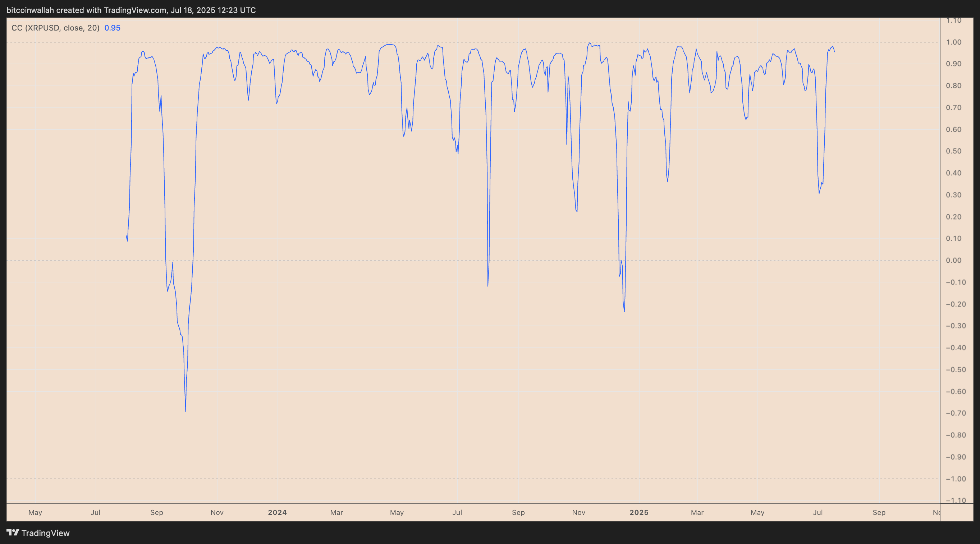
Task: Click the Nov label before 2024
Action: coord(217,512)
